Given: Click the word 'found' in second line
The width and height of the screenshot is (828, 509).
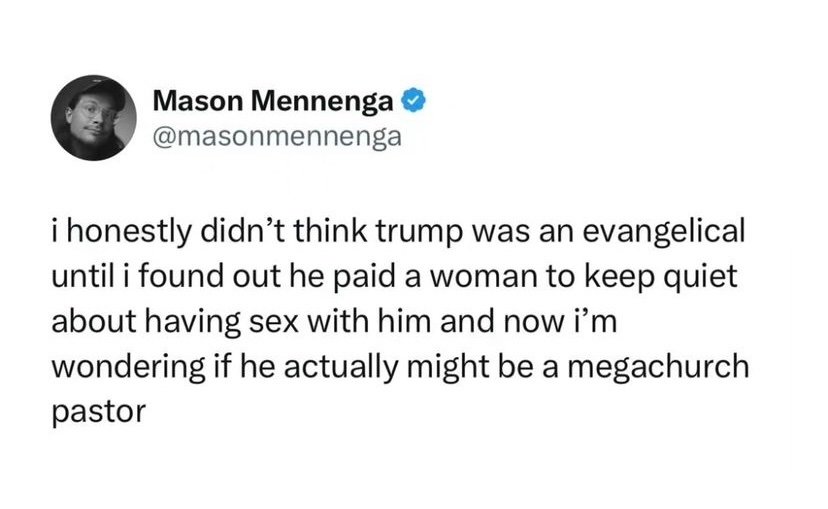Looking at the screenshot, I should click(x=184, y=277).
